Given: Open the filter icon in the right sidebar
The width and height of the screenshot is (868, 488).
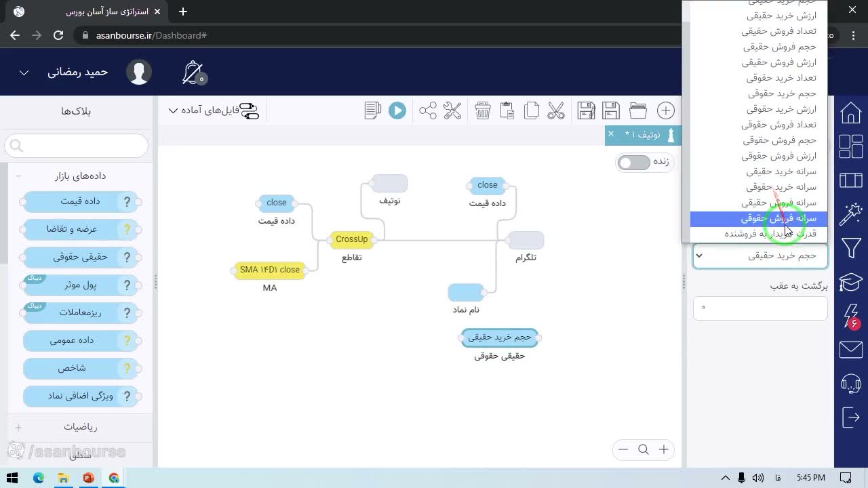Looking at the screenshot, I should tap(851, 248).
